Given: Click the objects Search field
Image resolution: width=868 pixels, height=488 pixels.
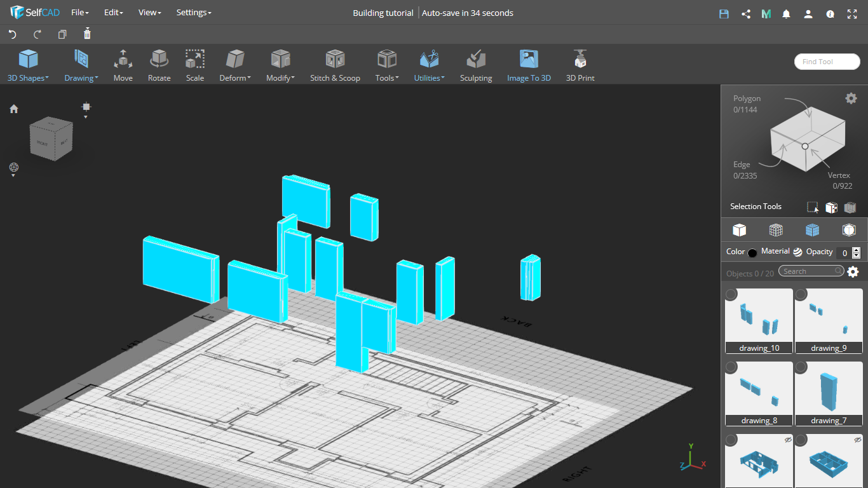Looking at the screenshot, I should click(x=811, y=271).
